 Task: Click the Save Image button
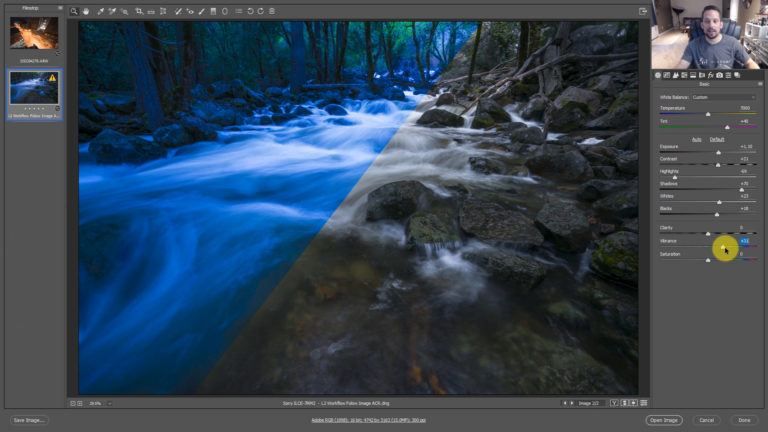coord(29,420)
